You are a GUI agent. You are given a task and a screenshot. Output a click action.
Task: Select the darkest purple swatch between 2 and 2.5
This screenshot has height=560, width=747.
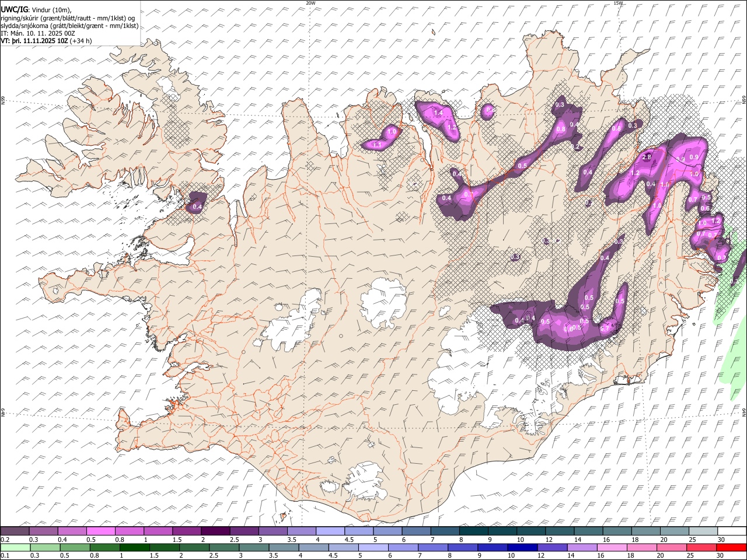coord(215,531)
